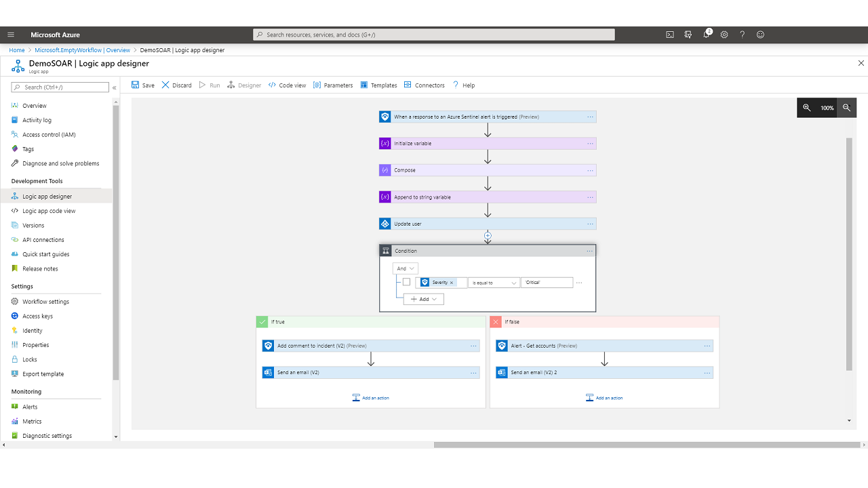
Task: Expand the Add dropdown in Condition
Action: [x=424, y=299]
